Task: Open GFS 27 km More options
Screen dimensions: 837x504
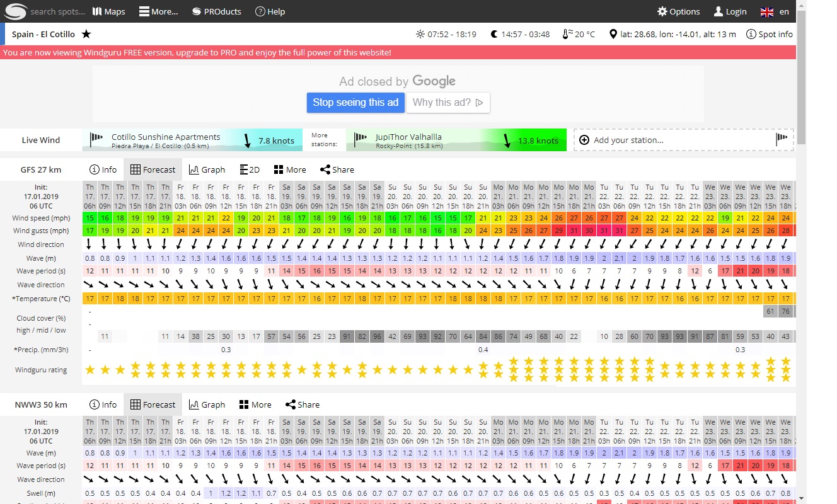Action: (x=290, y=169)
